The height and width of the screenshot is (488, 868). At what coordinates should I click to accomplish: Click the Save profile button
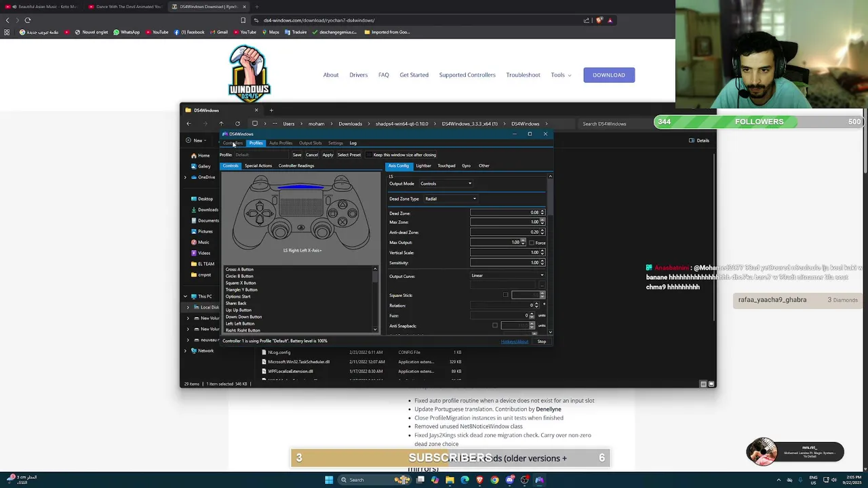[297, 155]
